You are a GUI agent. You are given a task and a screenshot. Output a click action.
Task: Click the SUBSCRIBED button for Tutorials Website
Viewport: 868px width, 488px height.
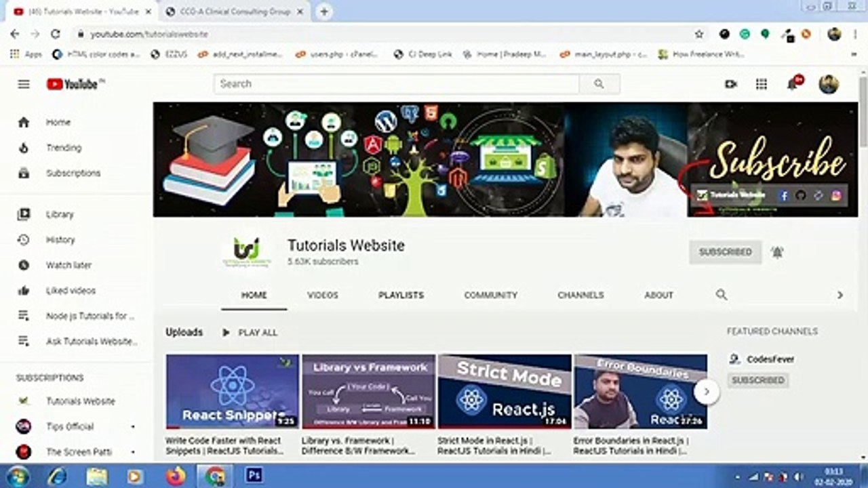click(x=726, y=252)
